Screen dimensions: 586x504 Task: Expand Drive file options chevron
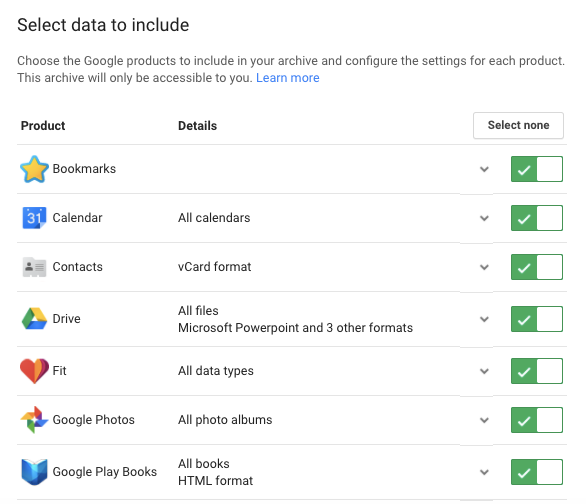(484, 319)
